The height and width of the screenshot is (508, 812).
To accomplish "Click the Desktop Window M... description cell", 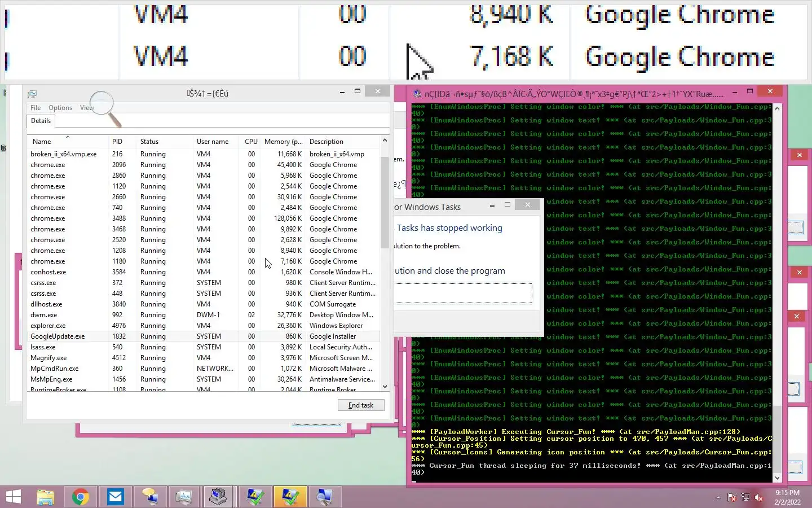I will click(341, 315).
